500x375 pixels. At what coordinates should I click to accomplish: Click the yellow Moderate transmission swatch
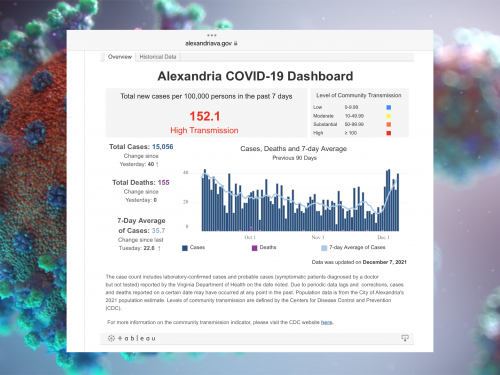pyautogui.click(x=389, y=116)
